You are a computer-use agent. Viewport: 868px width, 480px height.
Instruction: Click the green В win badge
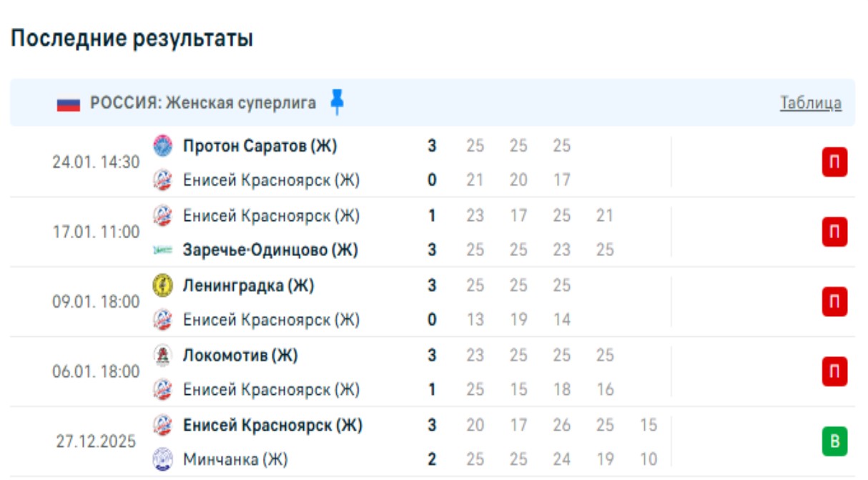pos(834,442)
